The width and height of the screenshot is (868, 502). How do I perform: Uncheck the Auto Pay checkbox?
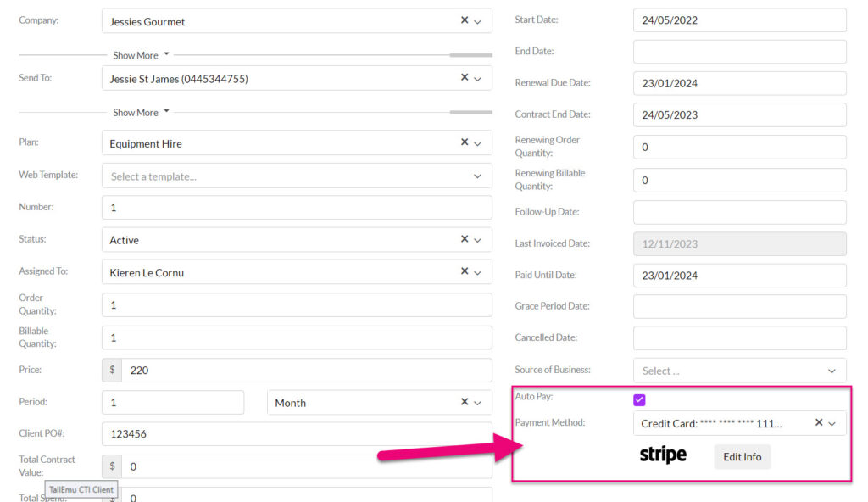coord(639,399)
